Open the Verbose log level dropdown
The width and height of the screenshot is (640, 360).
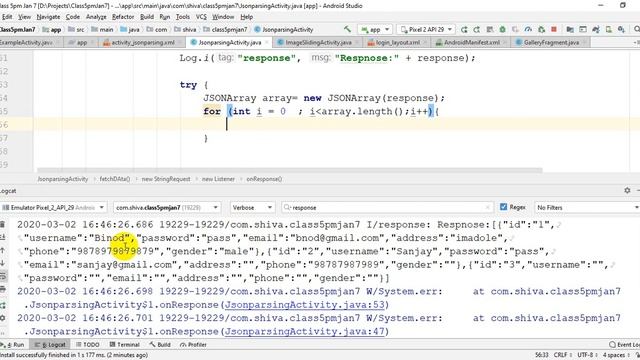pyautogui.click(x=252, y=207)
